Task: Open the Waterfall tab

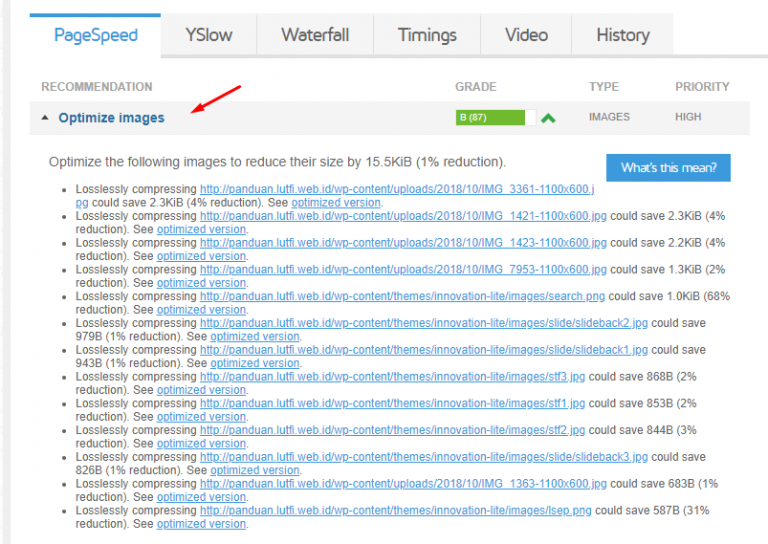Action: tap(315, 35)
